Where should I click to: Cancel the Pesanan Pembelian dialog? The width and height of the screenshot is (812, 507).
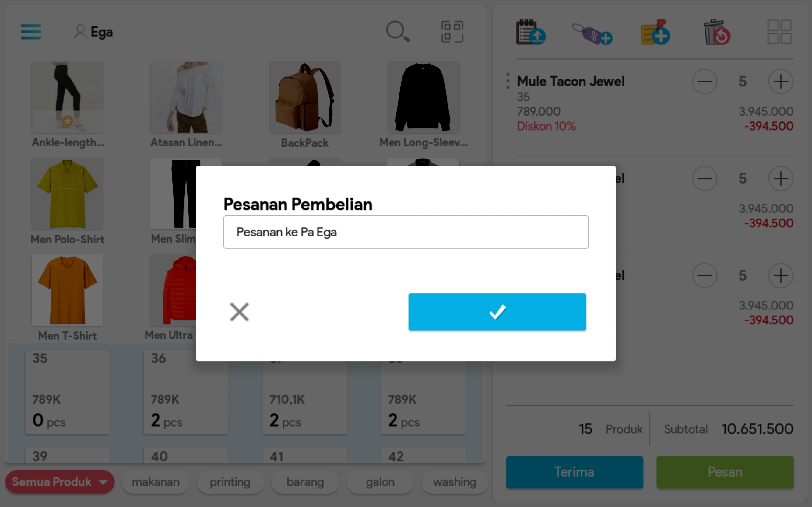click(x=239, y=312)
